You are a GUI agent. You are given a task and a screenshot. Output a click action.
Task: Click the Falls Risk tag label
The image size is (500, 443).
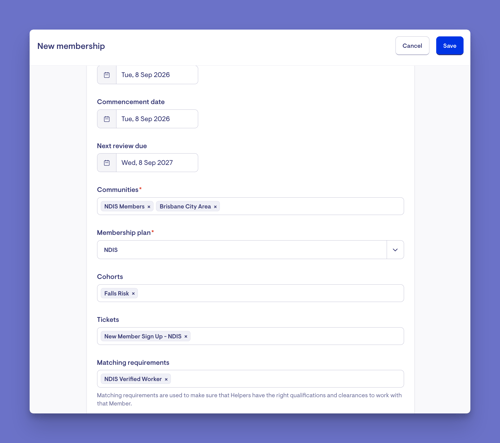pos(116,293)
